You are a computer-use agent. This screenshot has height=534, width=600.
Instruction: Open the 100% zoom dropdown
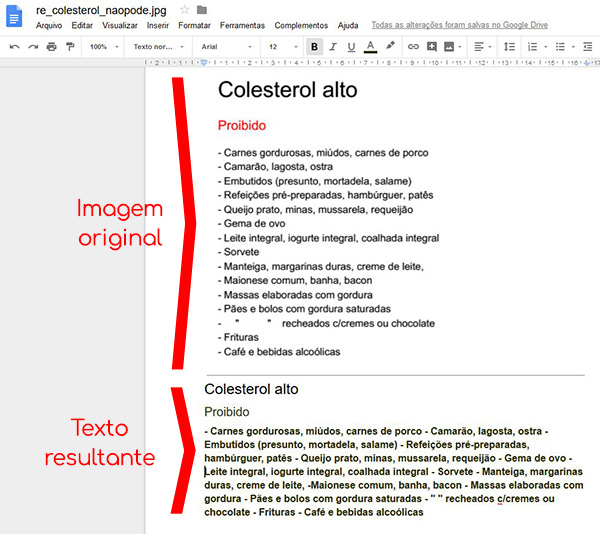click(104, 47)
